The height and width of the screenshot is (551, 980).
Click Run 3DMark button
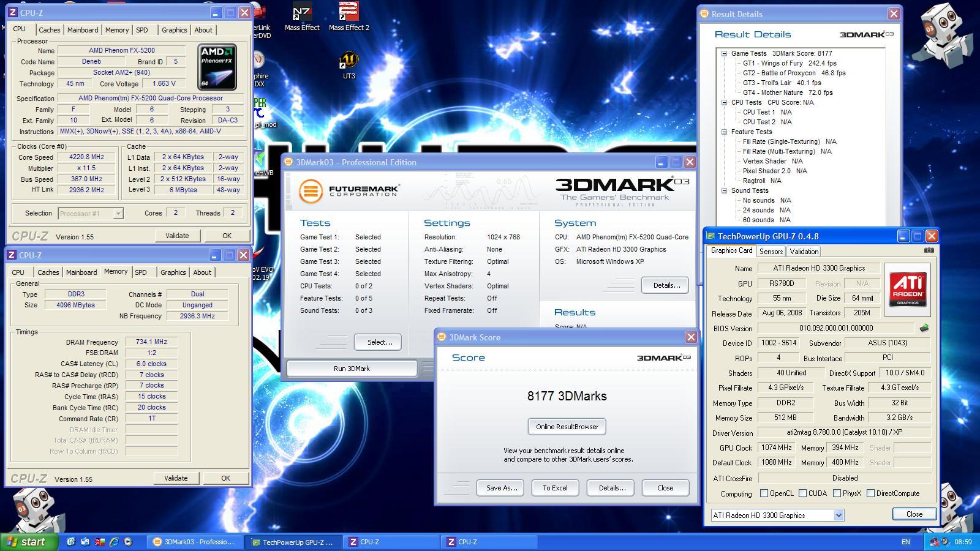click(352, 369)
